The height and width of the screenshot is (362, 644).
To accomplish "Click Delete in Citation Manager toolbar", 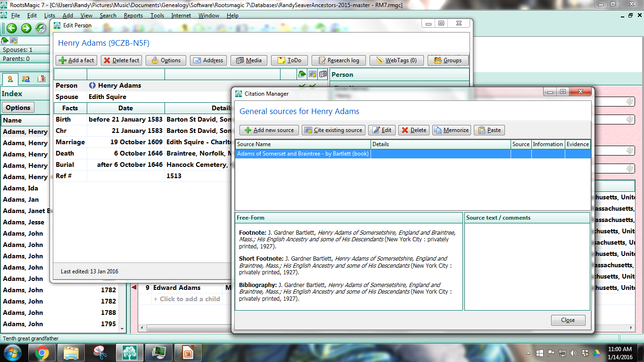I will point(413,130).
